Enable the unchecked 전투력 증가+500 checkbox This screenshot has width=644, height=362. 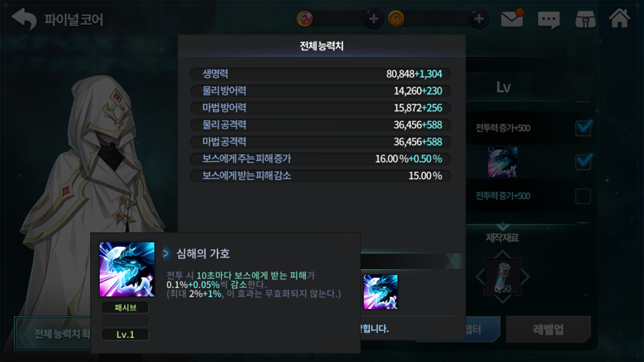click(x=583, y=196)
